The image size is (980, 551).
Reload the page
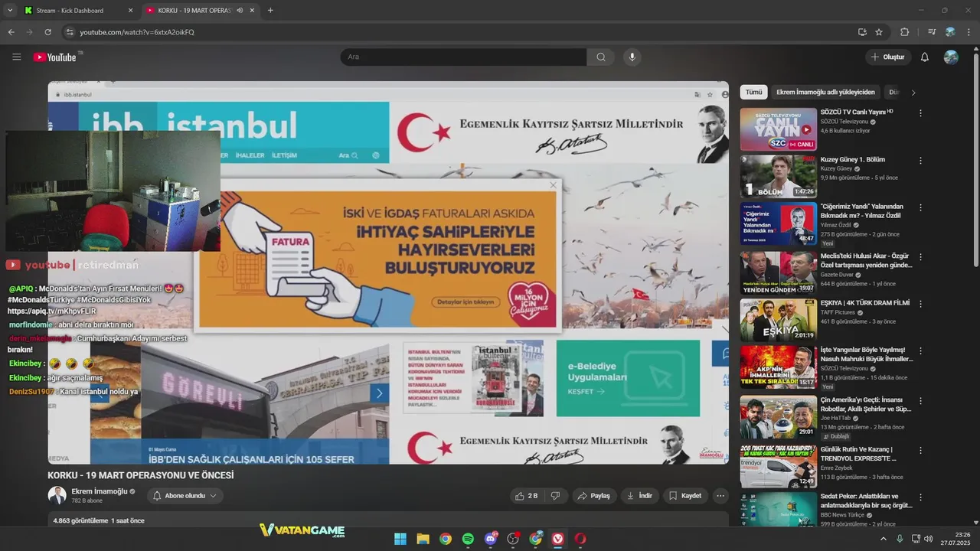(x=47, y=32)
